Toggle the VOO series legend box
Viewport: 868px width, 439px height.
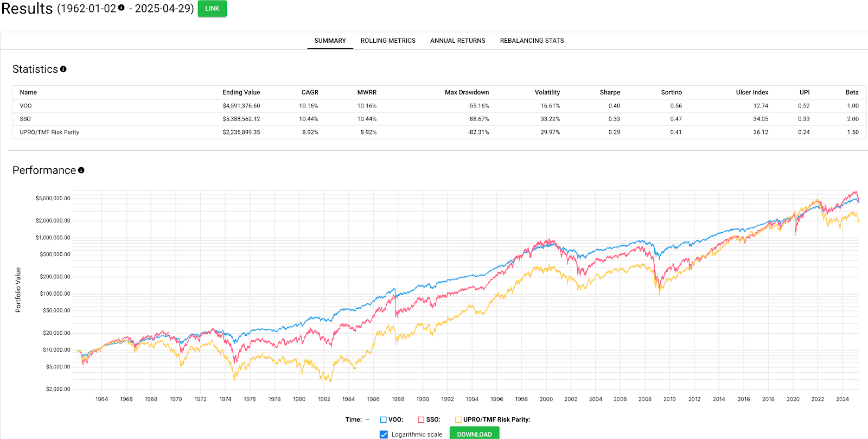384,419
